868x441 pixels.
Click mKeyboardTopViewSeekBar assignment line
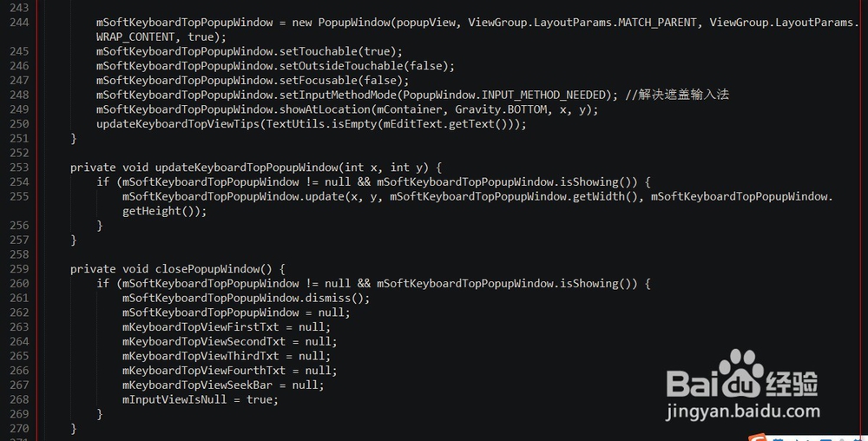223,385
